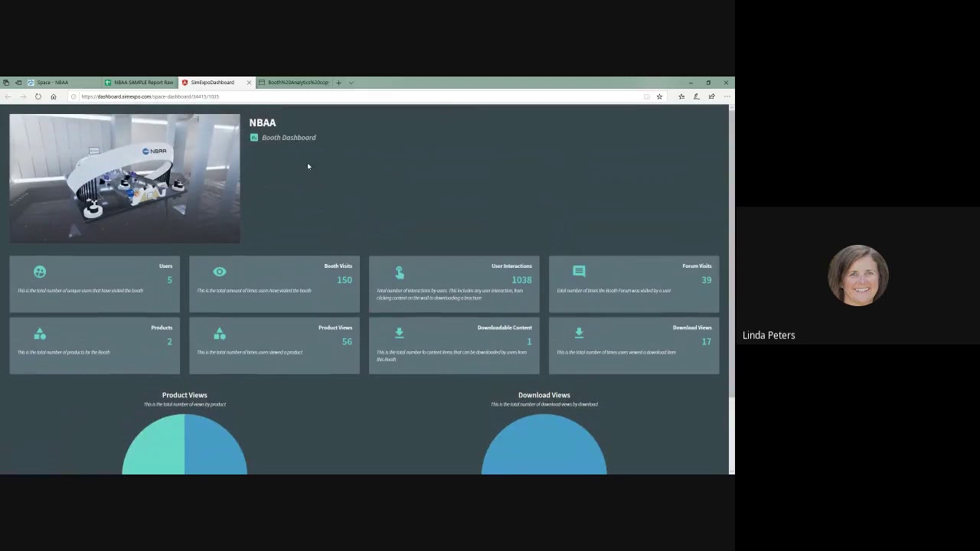980x551 pixels.
Task: Switch to the Booth Analytics tab
Action: coord(294,82)
